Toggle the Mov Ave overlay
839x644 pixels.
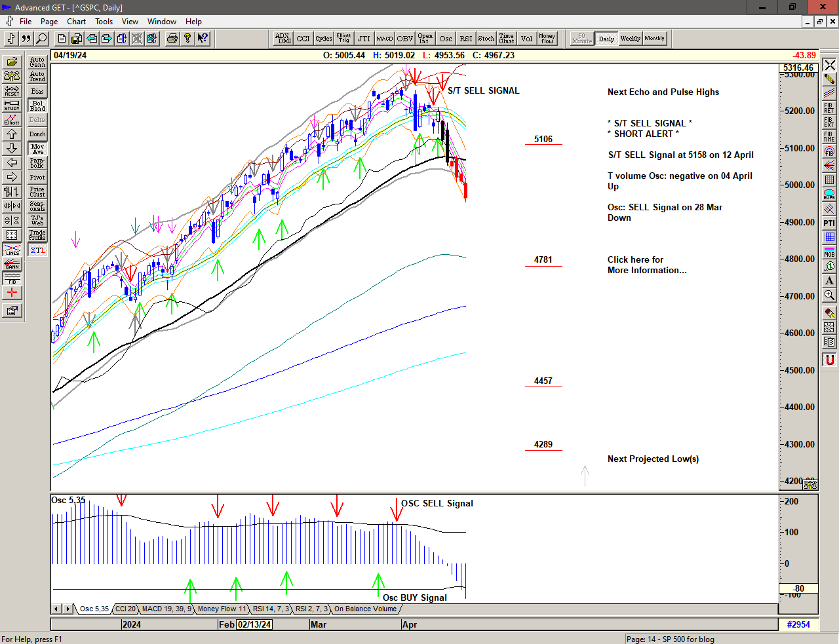point(37,149)
